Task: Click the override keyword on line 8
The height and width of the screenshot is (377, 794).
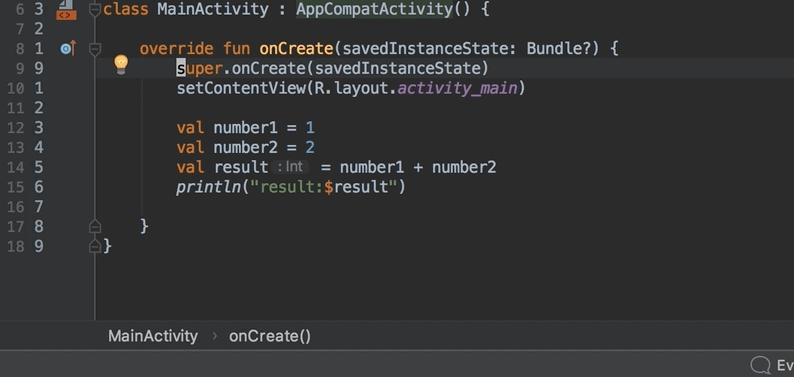Action: (176, 49)
